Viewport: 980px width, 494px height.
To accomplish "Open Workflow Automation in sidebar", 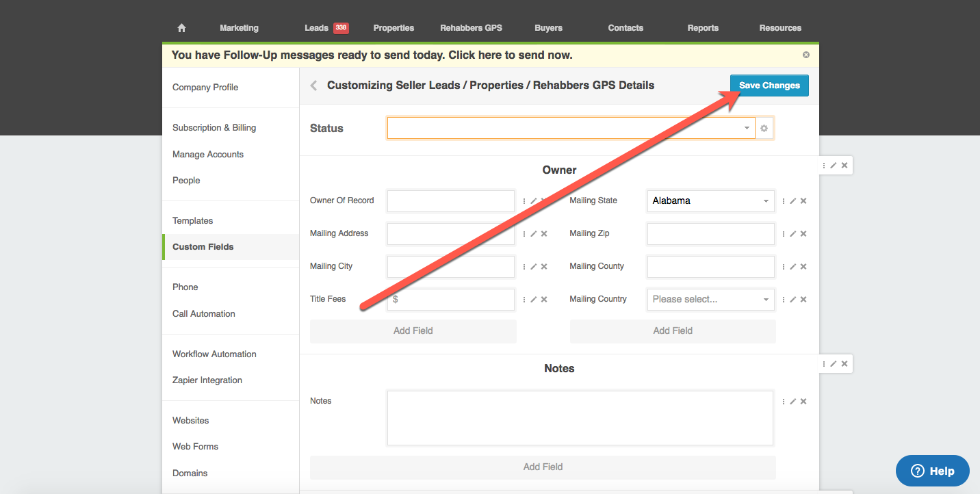I will click(x=214, y=354).
